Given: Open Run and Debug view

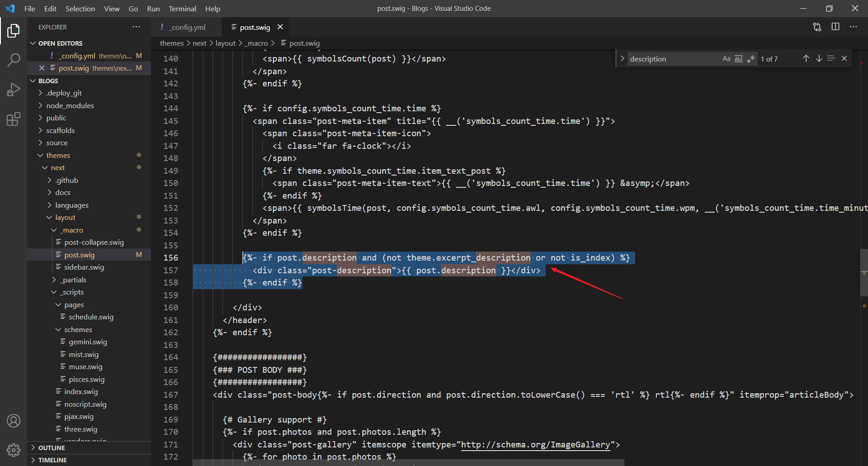Looking at the screenshot, I should 14,90.
